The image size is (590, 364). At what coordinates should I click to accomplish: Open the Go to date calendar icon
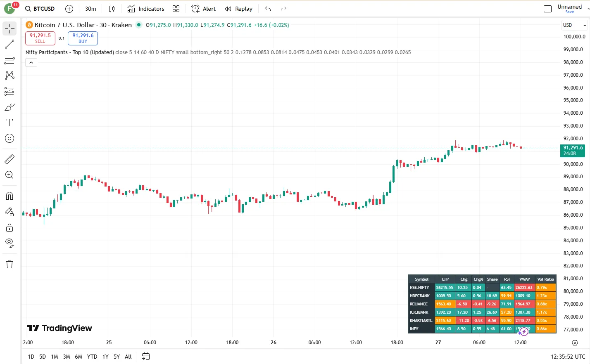[145, 357]
